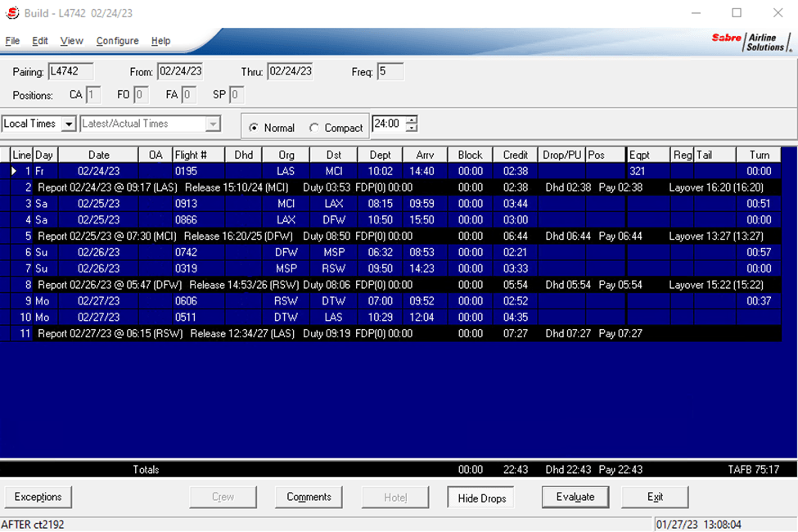Viewport: 798px width, 532px height.
Task: Click the Evaluate button
Action: [575, 497]
